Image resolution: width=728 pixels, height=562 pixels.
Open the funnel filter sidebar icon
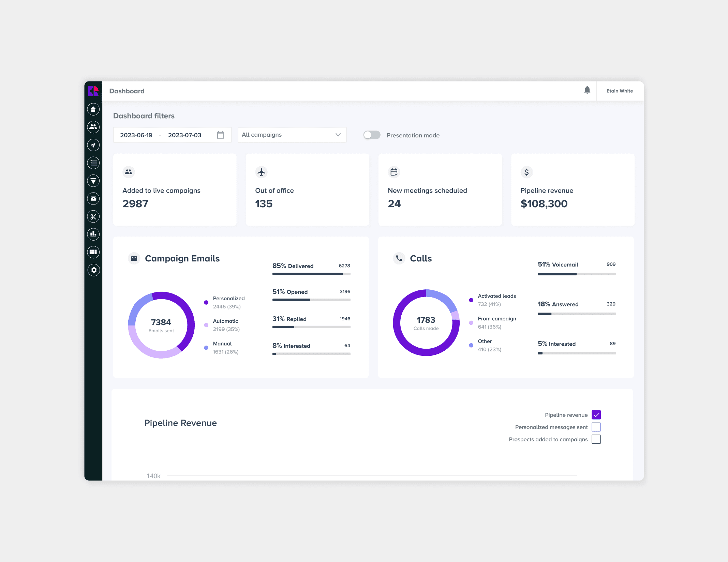[x=93, y=181]
